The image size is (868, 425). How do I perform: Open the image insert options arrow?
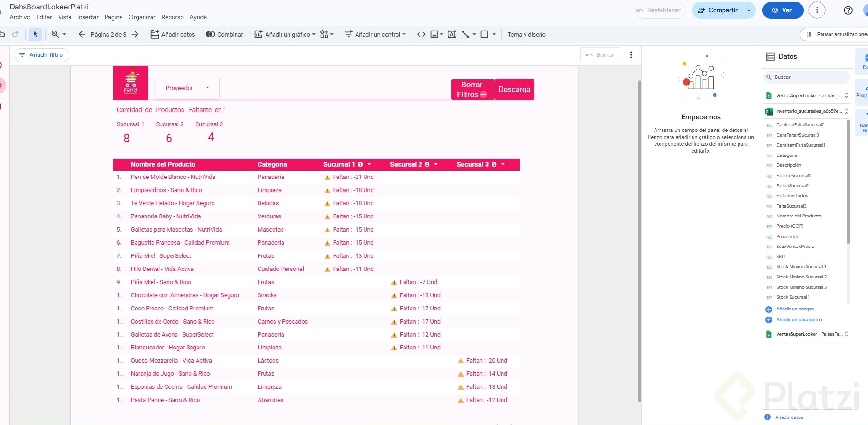coord(442,34)
